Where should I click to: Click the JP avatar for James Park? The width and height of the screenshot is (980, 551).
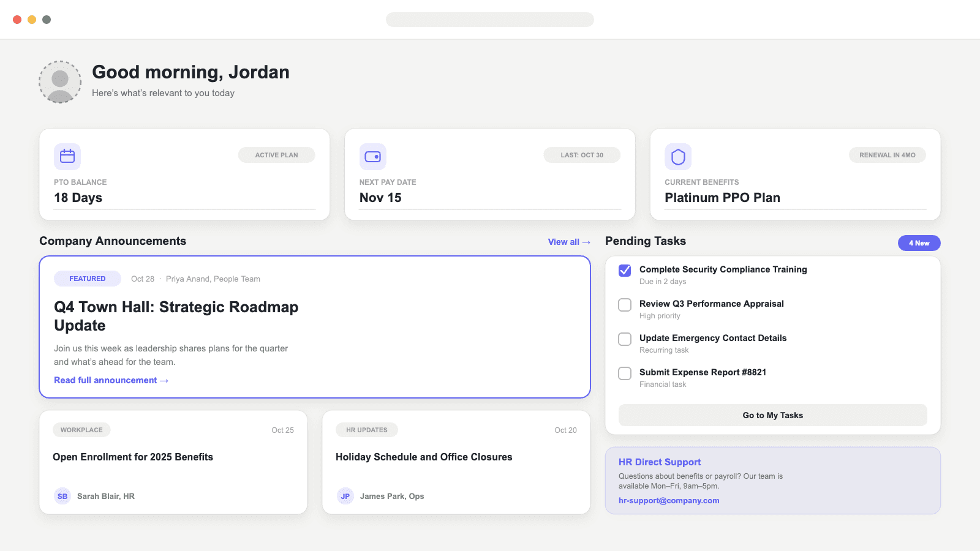pyautogui.click(x=345, y=496)
